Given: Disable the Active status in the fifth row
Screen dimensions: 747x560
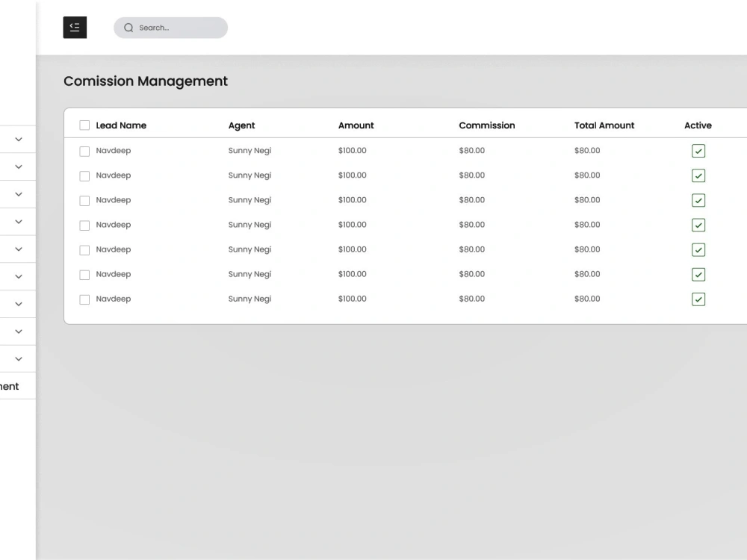Looking at the screenshot, I should click(698, 250).
